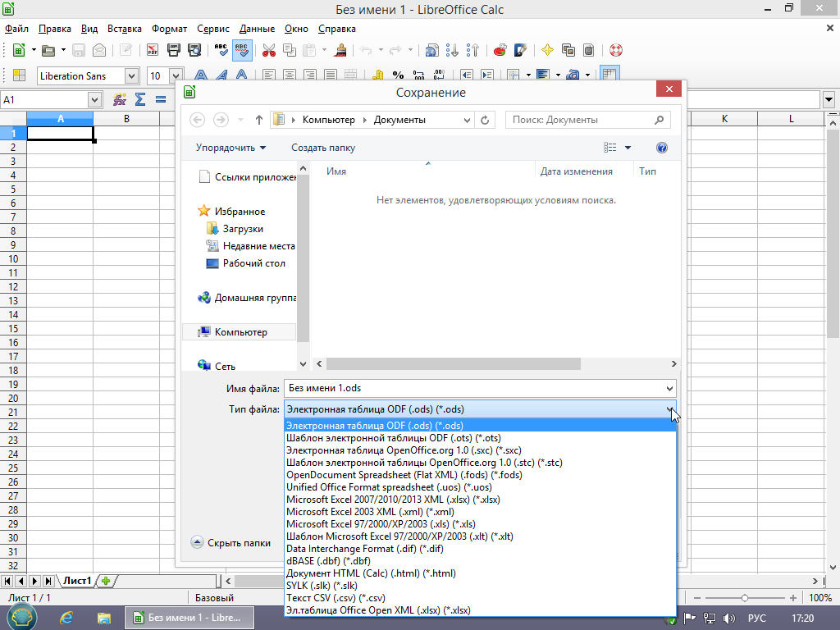Click the Создать папку button

(323, 148)
